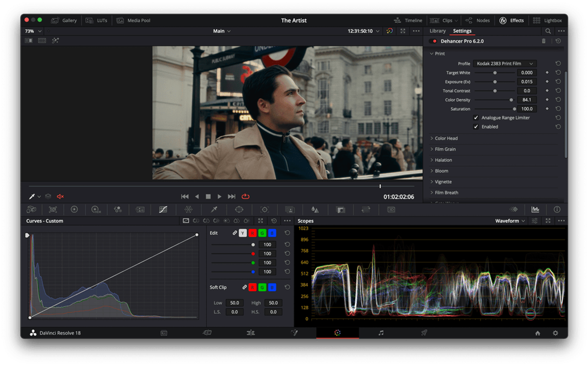
Task: Select the RGB Mixer palette icon
Action: pyautogui.click(x=118, y=209)
